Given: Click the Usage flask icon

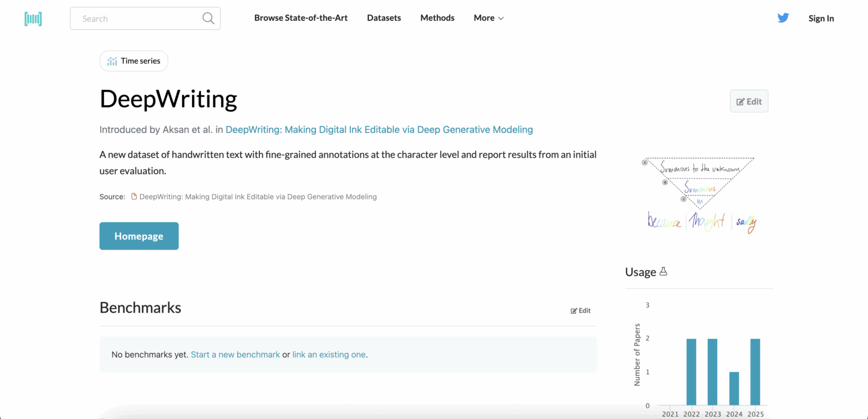Looking at the screenshot, I should (x=663, y=272).
